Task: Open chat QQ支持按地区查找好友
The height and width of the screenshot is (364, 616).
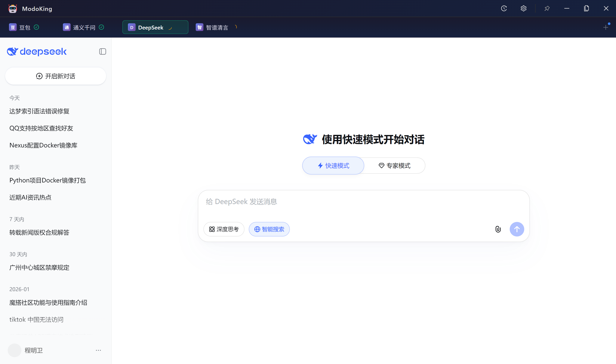Action: click(56, 128)
